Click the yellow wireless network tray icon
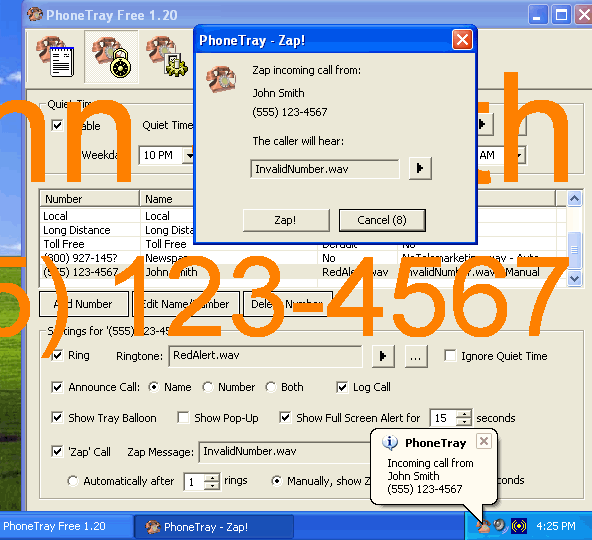Screen dimensions: 592x540 pyautogui.click(x=519, y=526)
